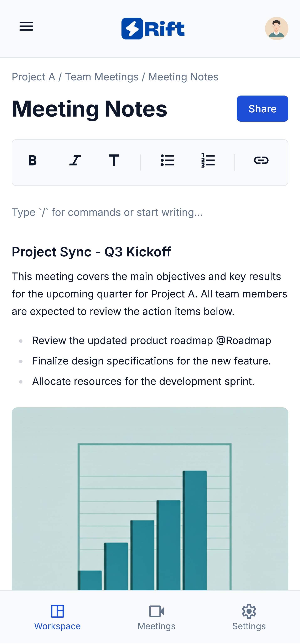Click into the commands text field

[x=107, y=212]
